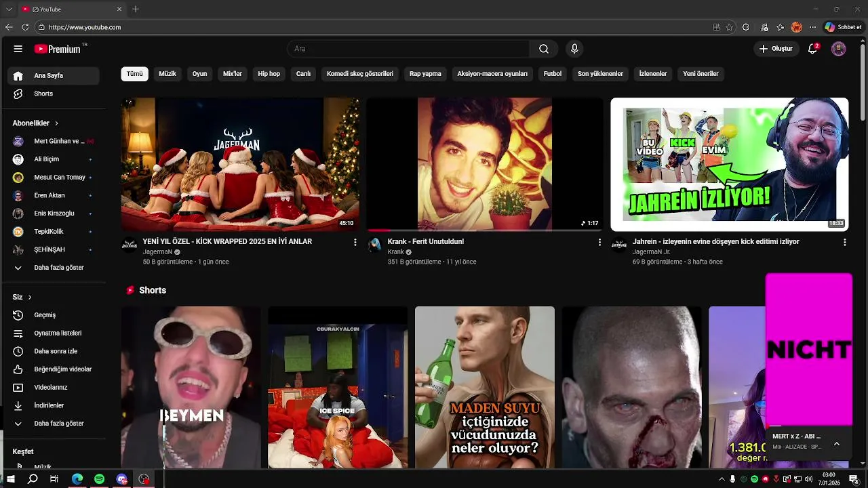
Task: Expand the MERT x Z mini player
Action: tap(836, 443)
